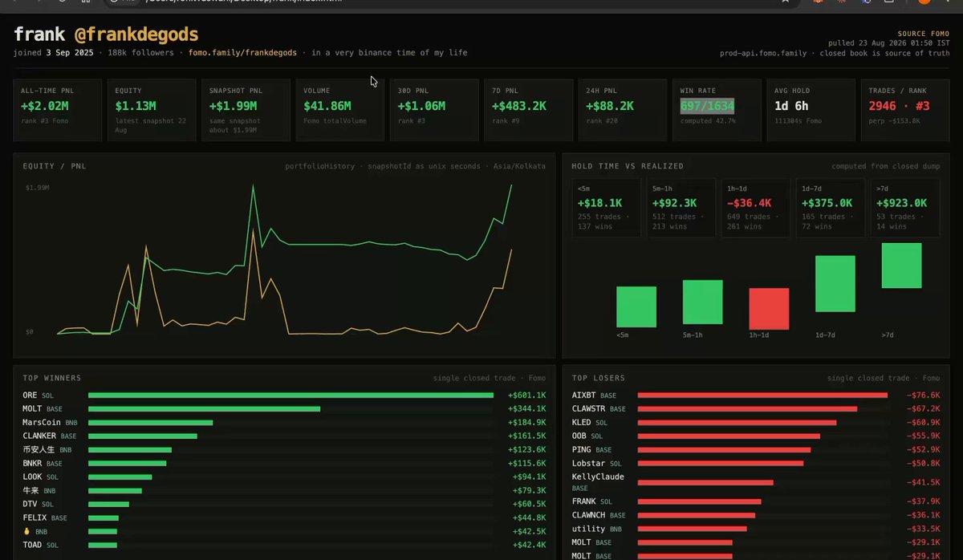Image resolution: width=963 pixels, height=560 pixels.
Task: Select the PING loser row
Action: [x=756, y=450]
